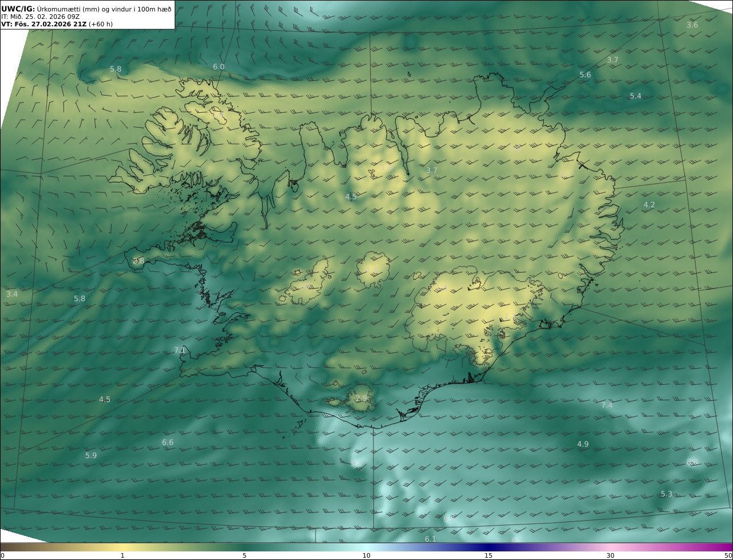This screenshot has width=733, height=560.
Task: Click the '4.9' value label
Action: coord(583,444)
